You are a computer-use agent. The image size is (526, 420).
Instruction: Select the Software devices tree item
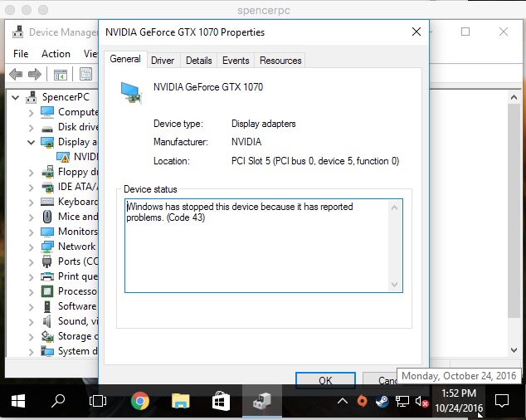tap(77, 306)
